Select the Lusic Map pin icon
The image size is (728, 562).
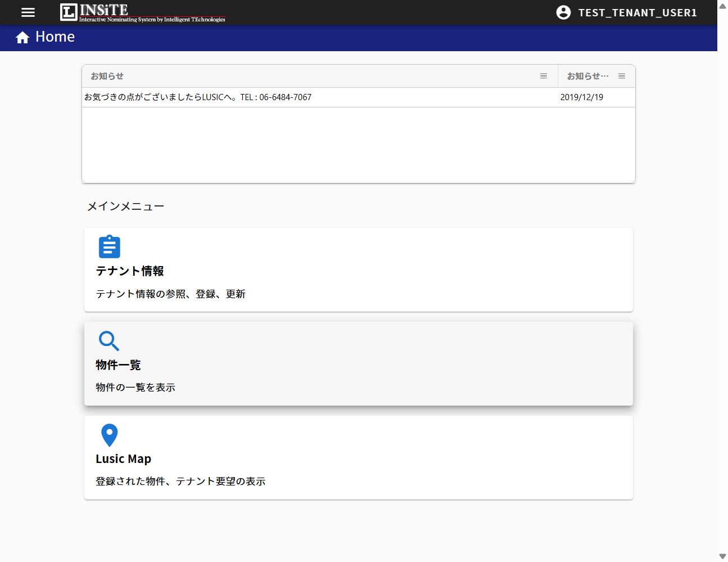109,435
